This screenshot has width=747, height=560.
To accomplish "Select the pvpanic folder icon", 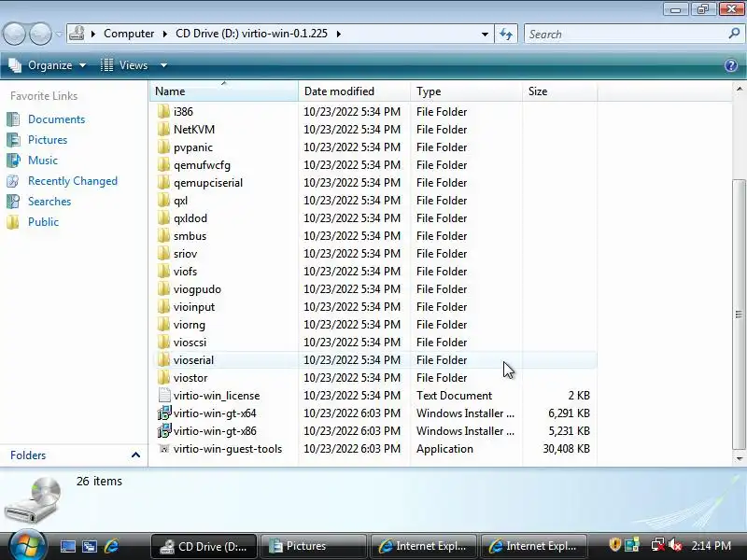I will click(164, 147).
